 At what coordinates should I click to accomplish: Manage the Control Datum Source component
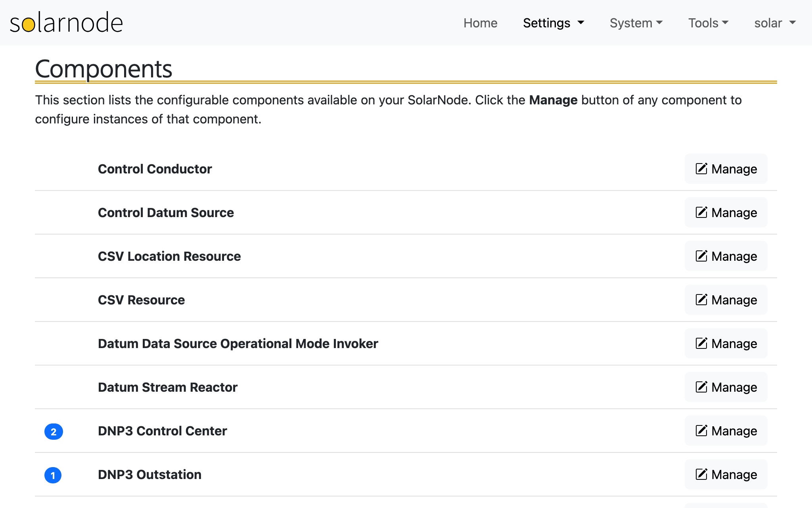(x=726, y=212)
